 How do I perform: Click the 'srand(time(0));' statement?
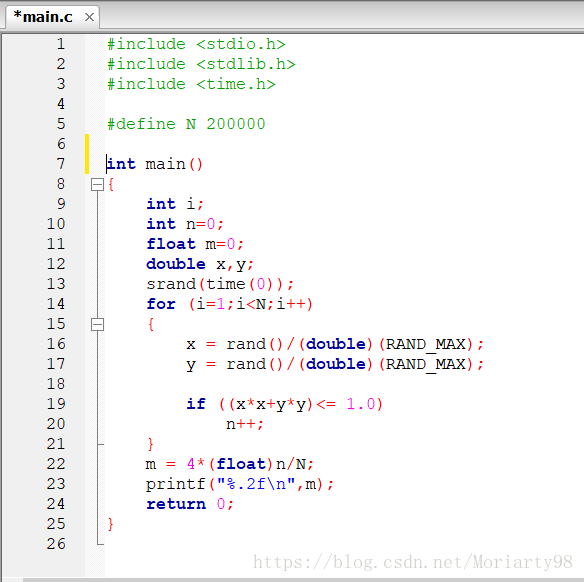point(220,284)
